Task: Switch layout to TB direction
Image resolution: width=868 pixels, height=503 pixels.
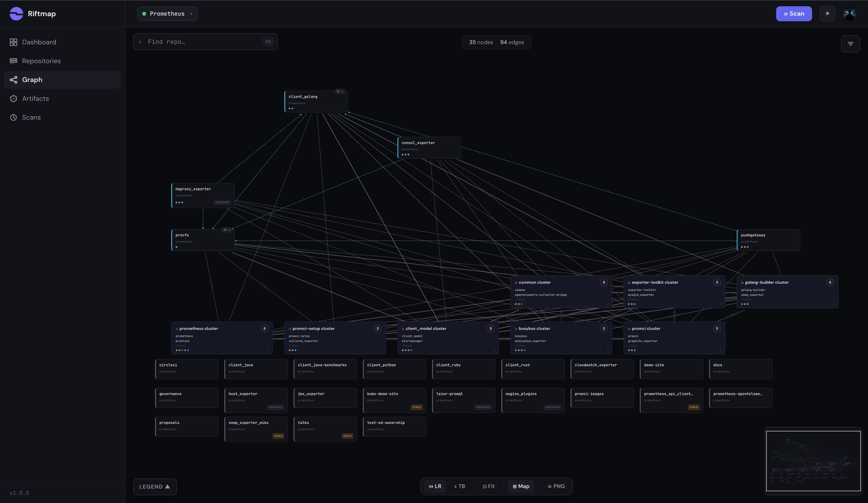Action: (x=460, y=486)
